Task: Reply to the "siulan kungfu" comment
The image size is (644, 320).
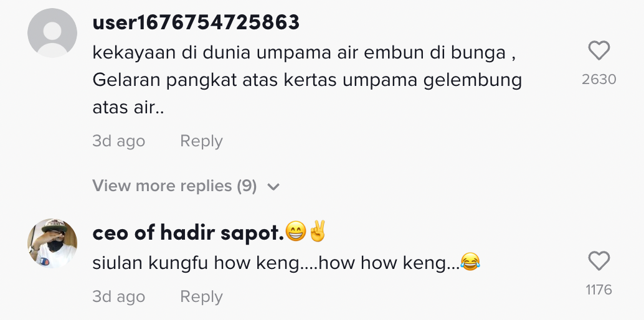Action: [x=201, y=297]
